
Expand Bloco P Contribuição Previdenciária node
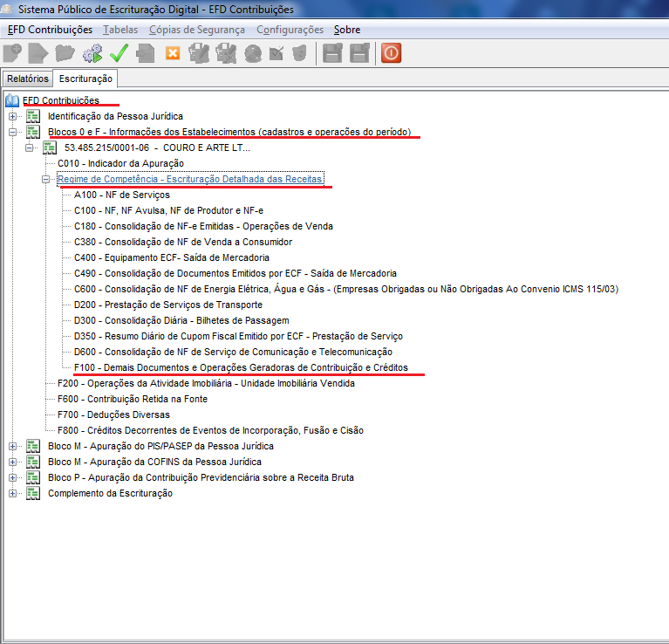tap(12, 477)
